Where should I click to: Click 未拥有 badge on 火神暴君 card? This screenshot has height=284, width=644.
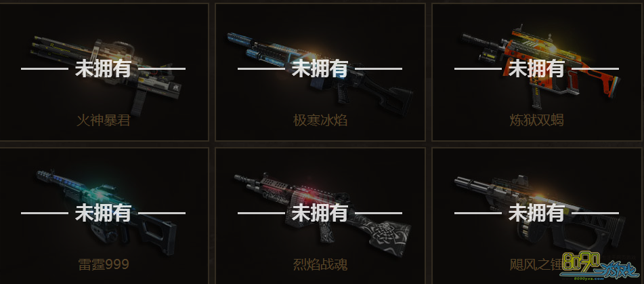coord(103,68)
